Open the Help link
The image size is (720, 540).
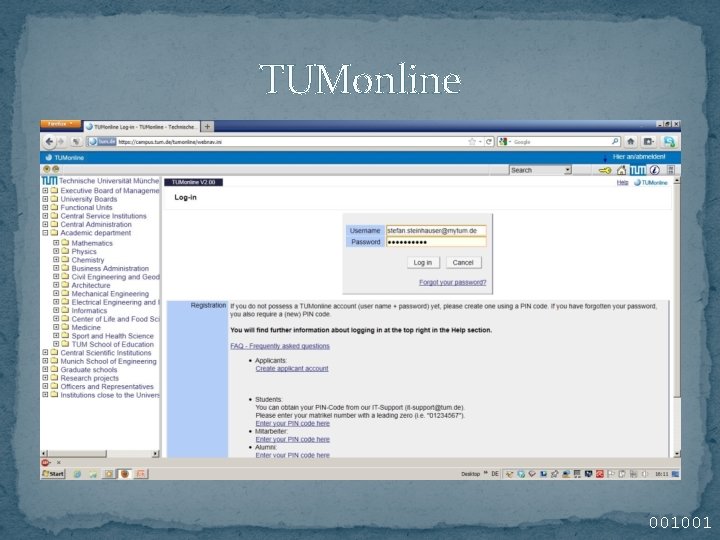tap(622, 183)
